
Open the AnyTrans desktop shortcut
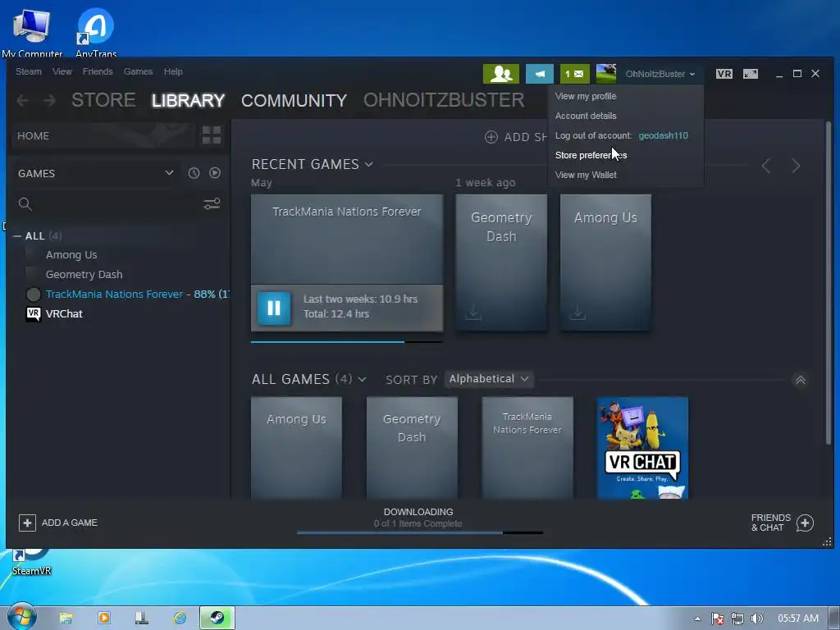coord(96,31)
